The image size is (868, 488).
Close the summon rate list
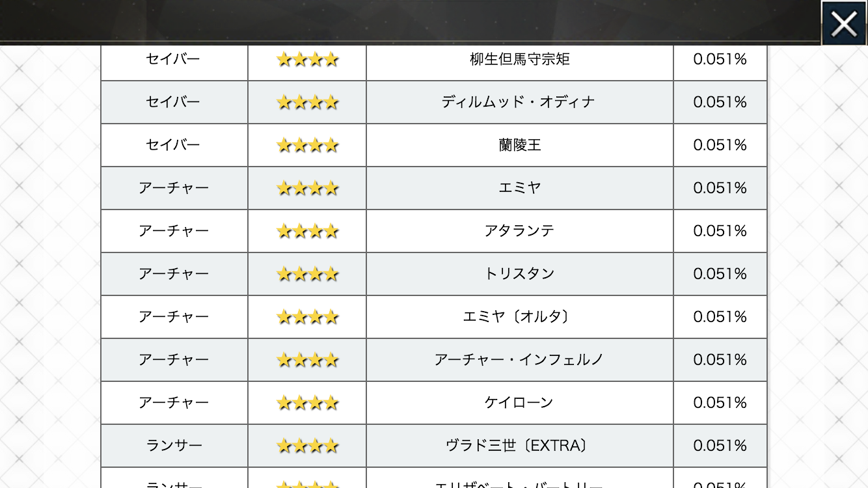click(x=844, y=24)
